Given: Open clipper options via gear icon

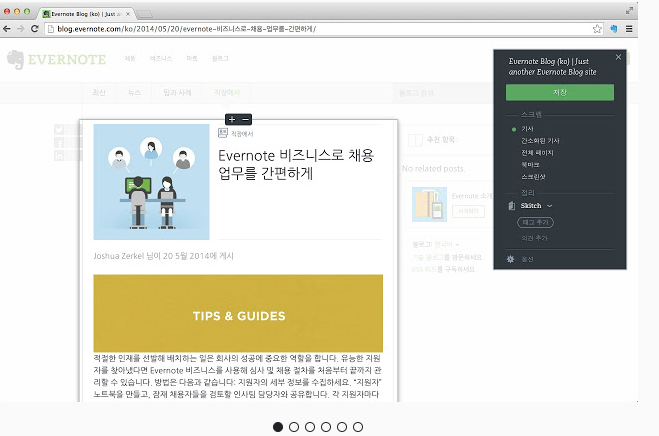Looking at the screenshot, I should coord(510,259).
